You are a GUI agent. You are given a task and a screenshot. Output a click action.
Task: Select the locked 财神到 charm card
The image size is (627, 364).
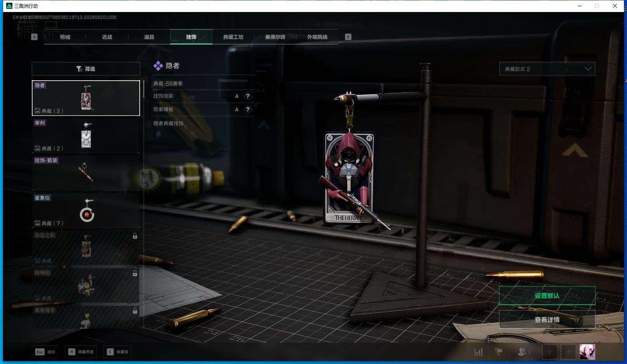point(86,286)
